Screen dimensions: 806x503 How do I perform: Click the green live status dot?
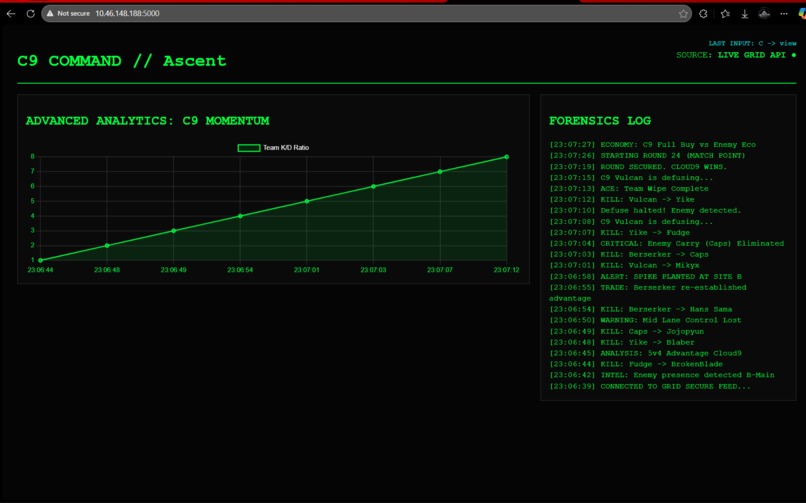coord(794,55)
